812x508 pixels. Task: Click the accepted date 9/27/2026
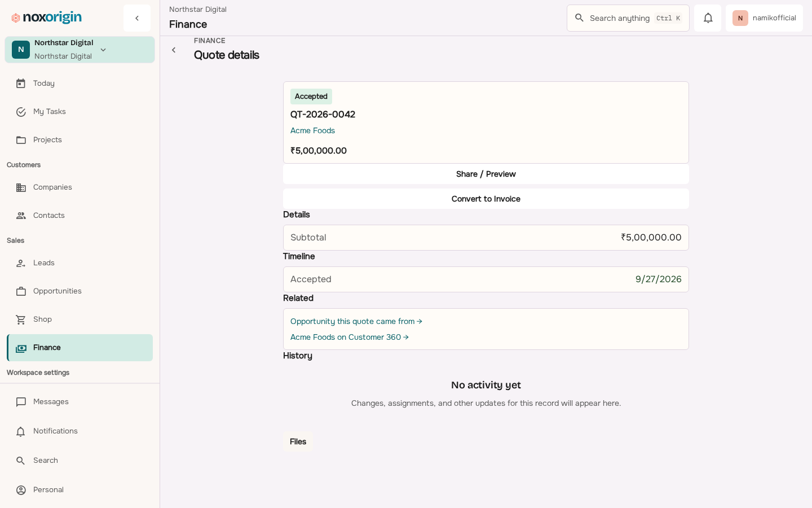[659, 279]
